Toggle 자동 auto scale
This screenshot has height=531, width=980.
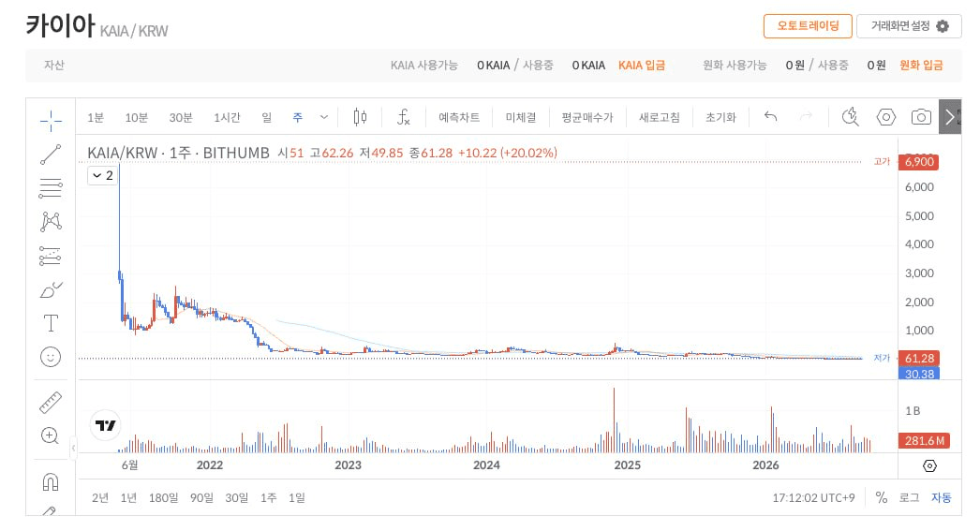942,497
